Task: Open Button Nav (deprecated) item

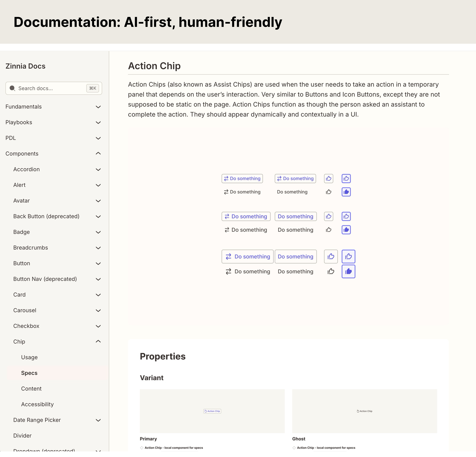Action: coord(45,279)
